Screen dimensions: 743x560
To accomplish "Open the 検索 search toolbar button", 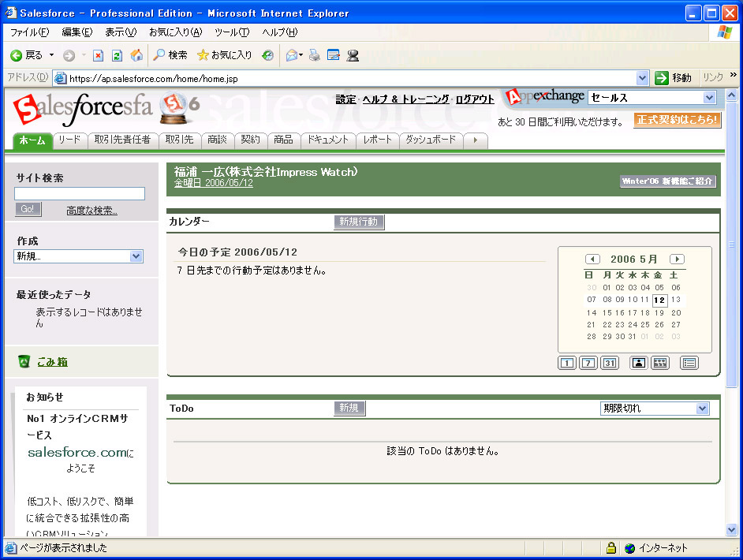I will [x=170, y=55].
